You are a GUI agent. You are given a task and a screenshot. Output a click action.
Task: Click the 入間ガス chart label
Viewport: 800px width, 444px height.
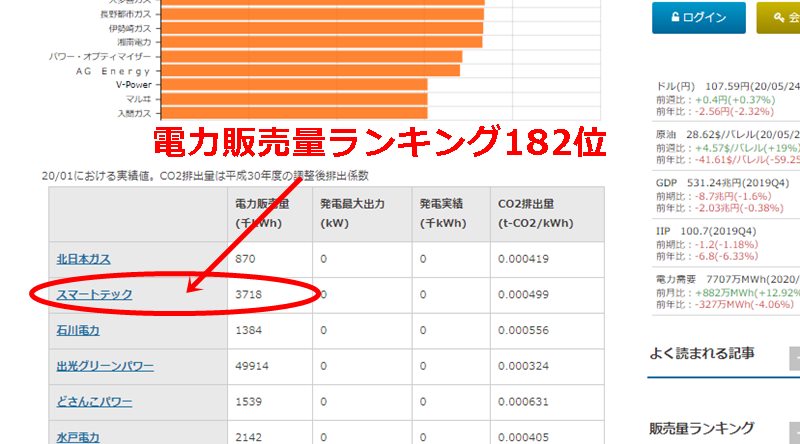pyautogui.click(x=135, y=113)
